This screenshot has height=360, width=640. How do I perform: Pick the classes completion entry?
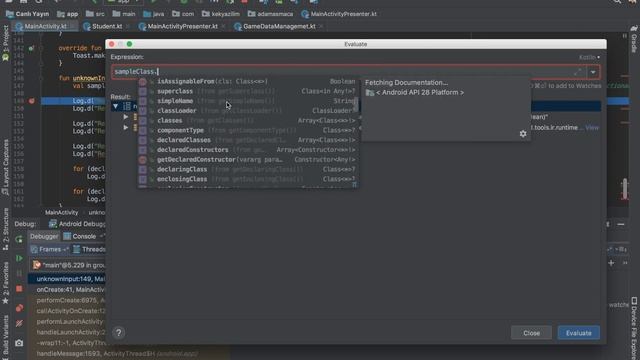(x=247, y=120)
